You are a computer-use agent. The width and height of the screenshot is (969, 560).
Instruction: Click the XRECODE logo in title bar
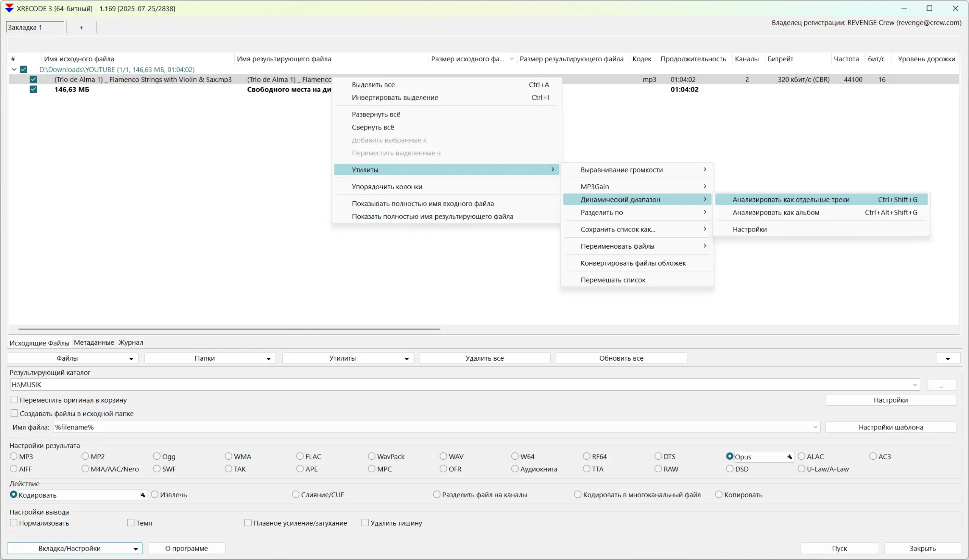click(x=9, y=8)
